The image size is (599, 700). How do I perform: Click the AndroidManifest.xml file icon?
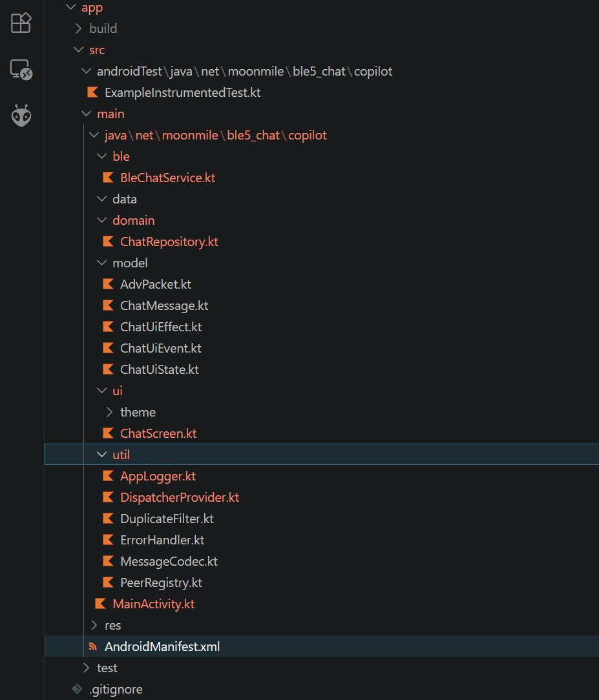point(93,646)
